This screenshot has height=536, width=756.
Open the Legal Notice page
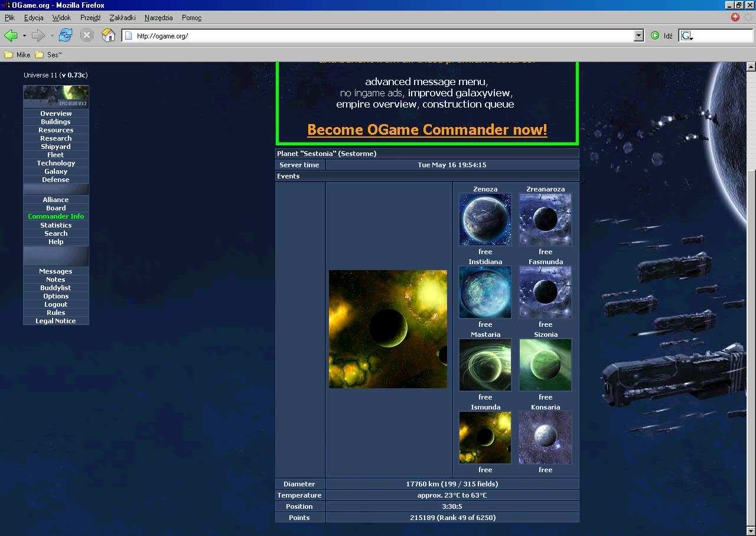pyautogui.click(x=56, y=321)
